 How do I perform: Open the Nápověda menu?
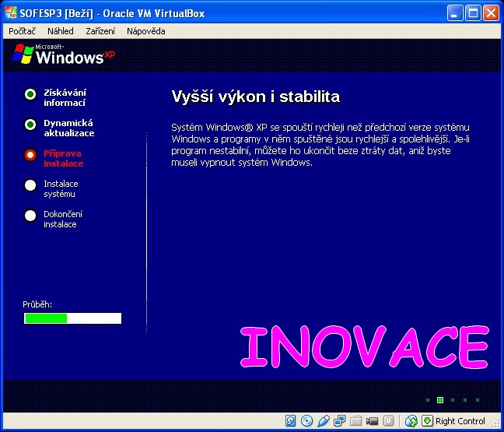pyautogui.click(x=146, y=31)
